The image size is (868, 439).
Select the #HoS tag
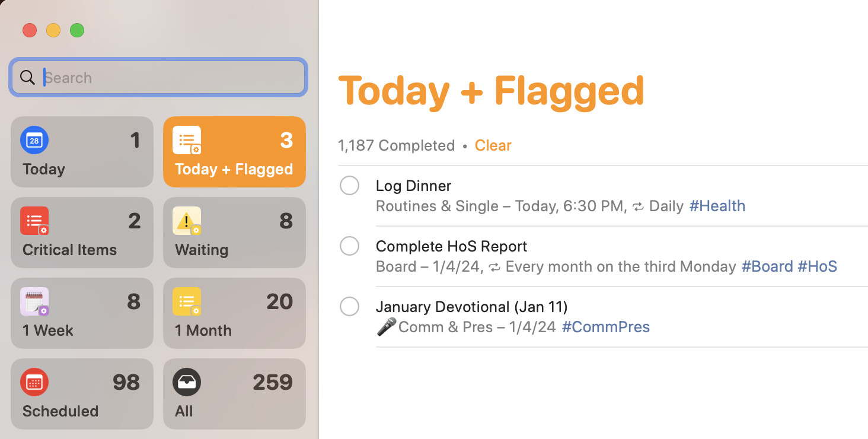click(x=817, y=266)
